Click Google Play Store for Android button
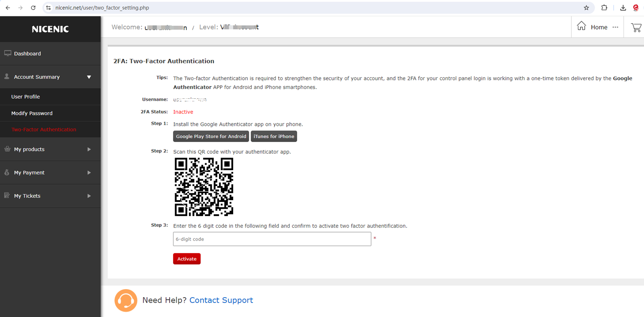The height and width of the screenshot is (317, 644). click(x=211, y=136)
